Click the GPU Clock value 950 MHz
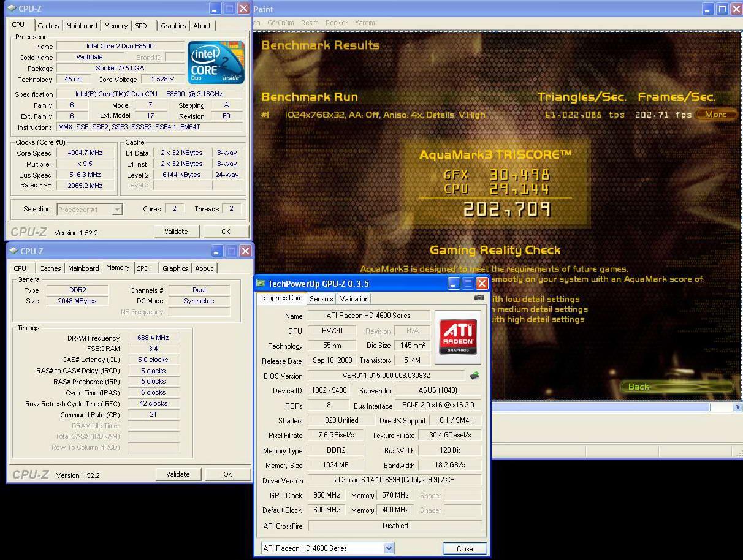The height and width of the screenshot is (560, 743). coord(326,495)
